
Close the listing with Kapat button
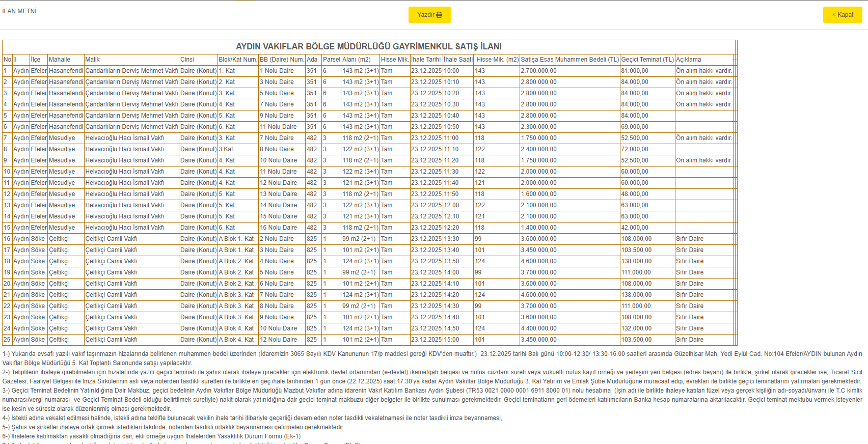tap(843, 15)
